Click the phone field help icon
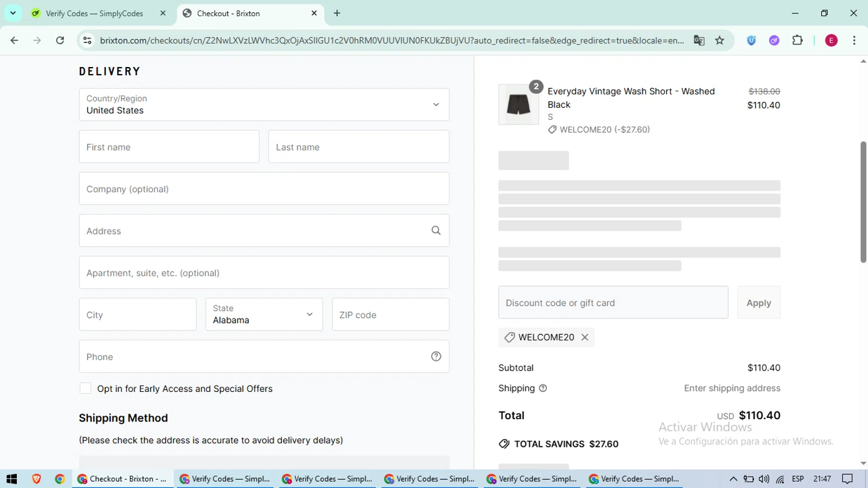This screenshot has width=868, height=488. click(436, 357)
